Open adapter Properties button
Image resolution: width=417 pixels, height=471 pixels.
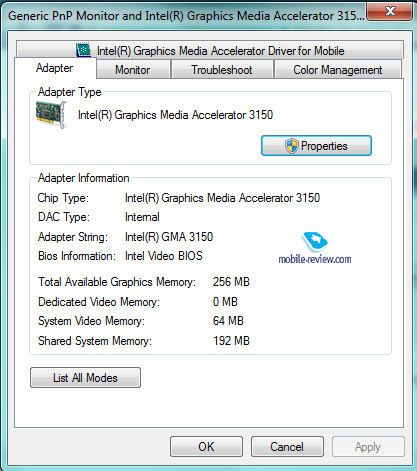point(316,146)
